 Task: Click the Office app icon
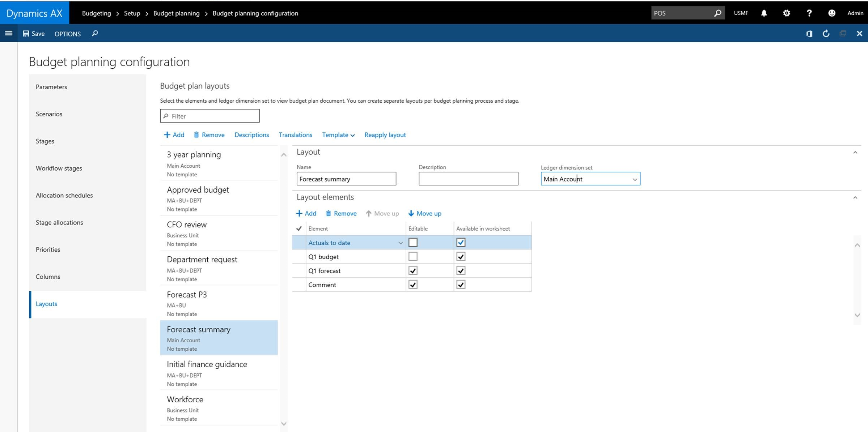coord(809,34)
